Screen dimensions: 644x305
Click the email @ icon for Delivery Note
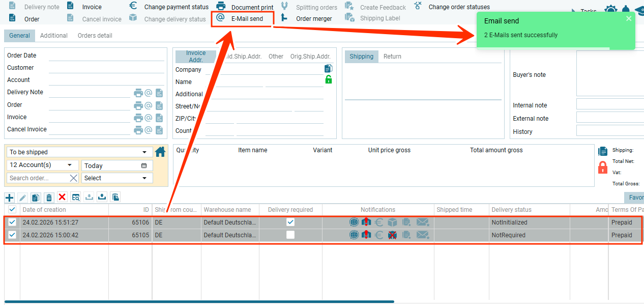tap(149, 93)
